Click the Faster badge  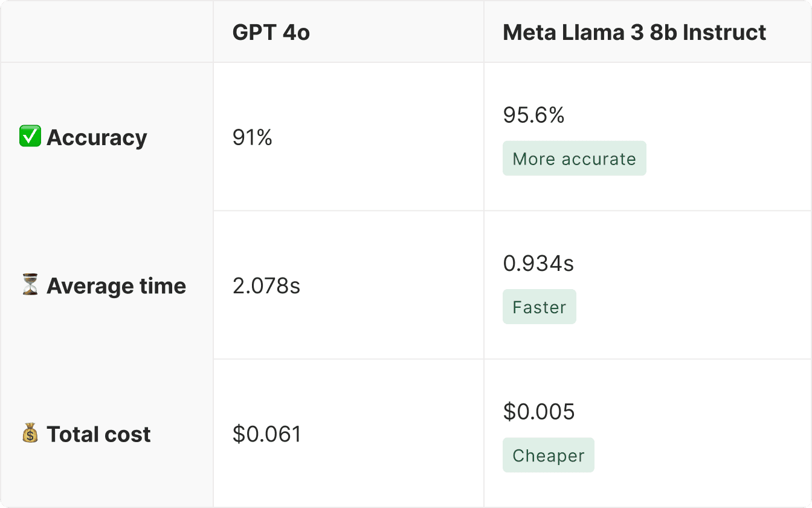[x=539, y=307]
